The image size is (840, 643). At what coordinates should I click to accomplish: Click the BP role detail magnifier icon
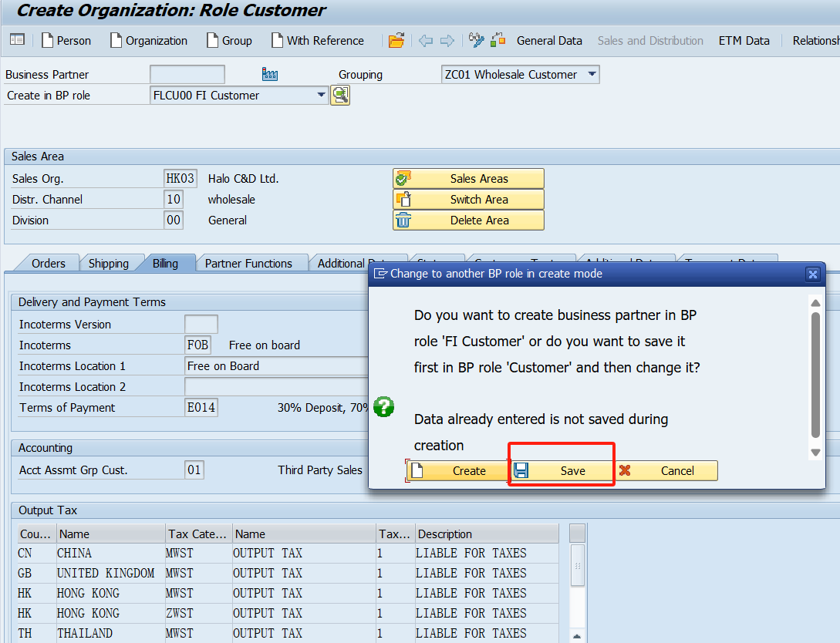click(x=340, y=96)
